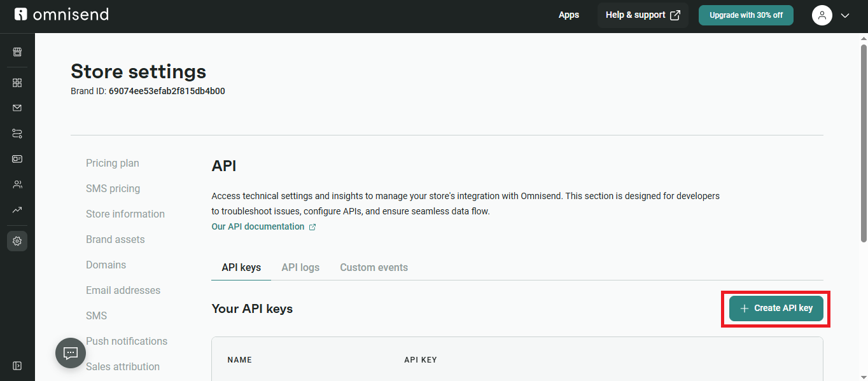Screen dimensions: 868x381
Task: Click Upgrade with 30% off button
Action: tap(746, 15)
